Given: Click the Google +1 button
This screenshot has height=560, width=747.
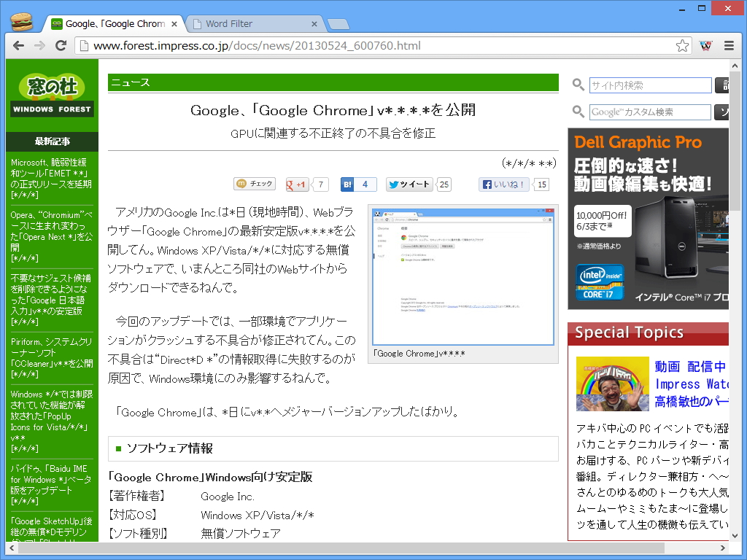Looking at the screenshot, I should tap(298, 184).
